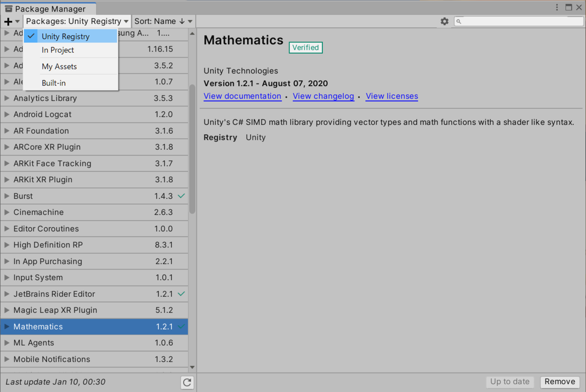
Task: Expand the ARCore XR Plugin package
Action: pyautogui.click(x=7, y=147)
